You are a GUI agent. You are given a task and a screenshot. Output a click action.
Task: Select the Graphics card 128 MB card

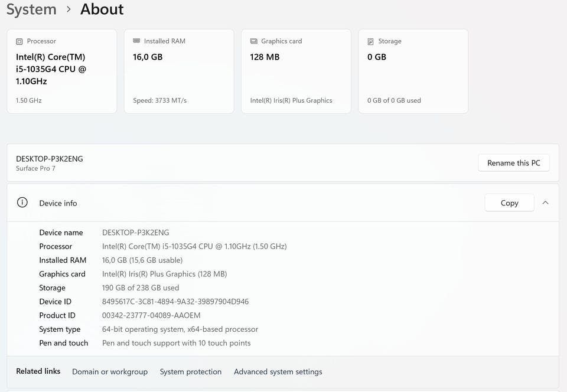point(296,71)
